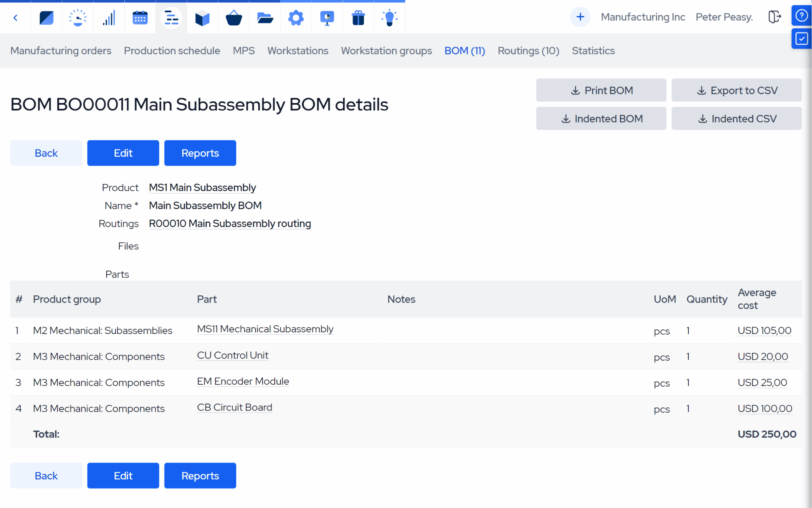Switch to the Routings (10) tab
The height and width of the screenshot is (508, 812).
click(528, 51)
